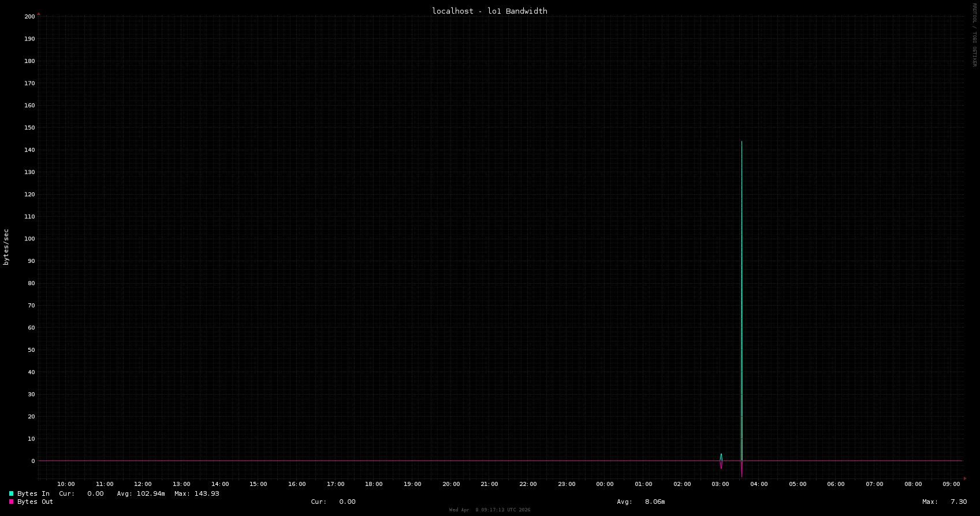Screen dimensions: 980x516
Task: Select the 00:00 time axis label
Action: point(605,484)
